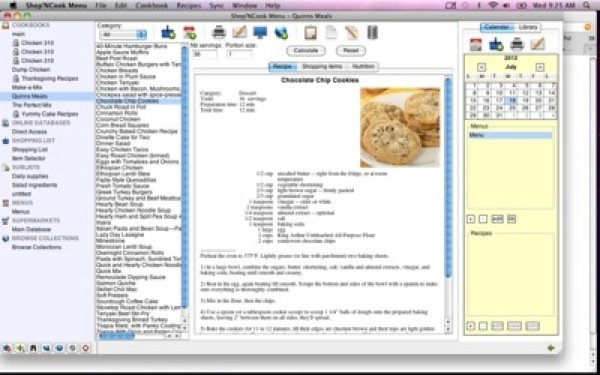Switch to Library view in side panel
This screenshot has width=600, height=375.
pos(528,28)
